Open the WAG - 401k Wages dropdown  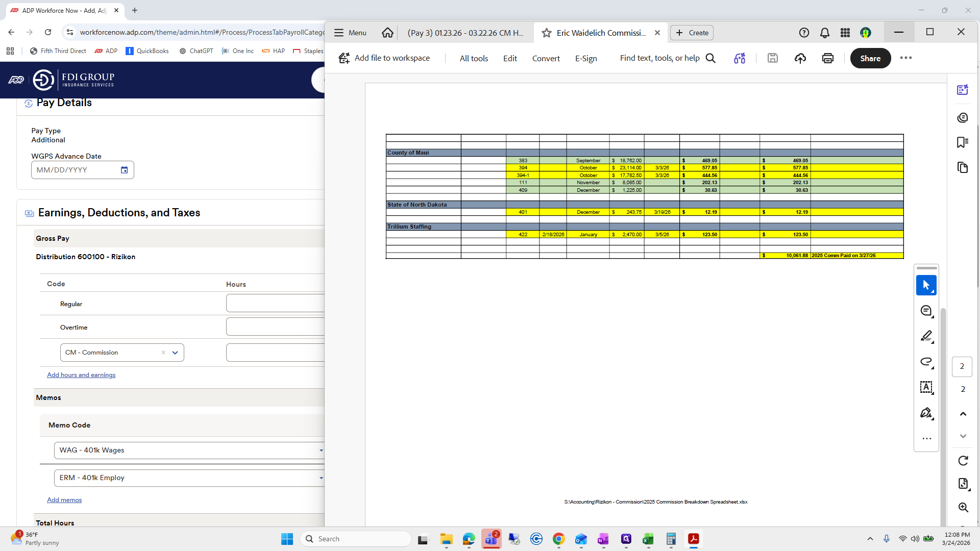pos(321,450)
